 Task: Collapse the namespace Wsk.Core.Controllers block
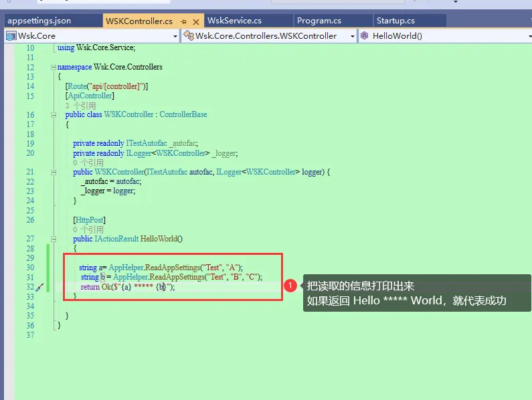[54, 67]
